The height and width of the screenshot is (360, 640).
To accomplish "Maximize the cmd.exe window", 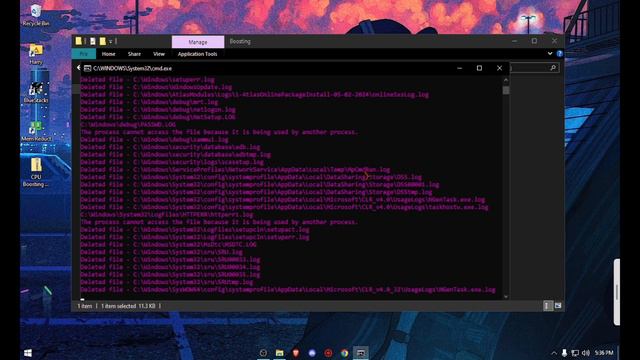I will click(479, 68).
